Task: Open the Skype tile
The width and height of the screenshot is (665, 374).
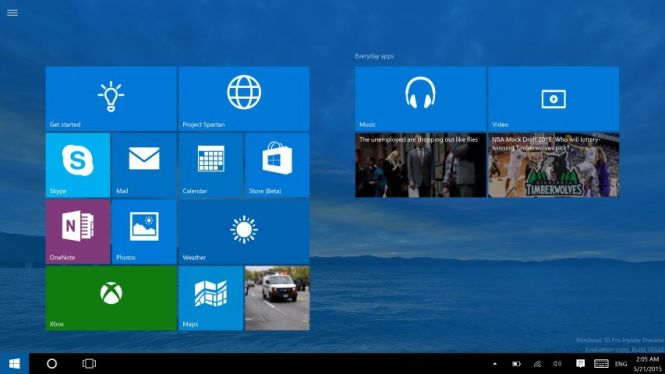Action: click(78, 165)
